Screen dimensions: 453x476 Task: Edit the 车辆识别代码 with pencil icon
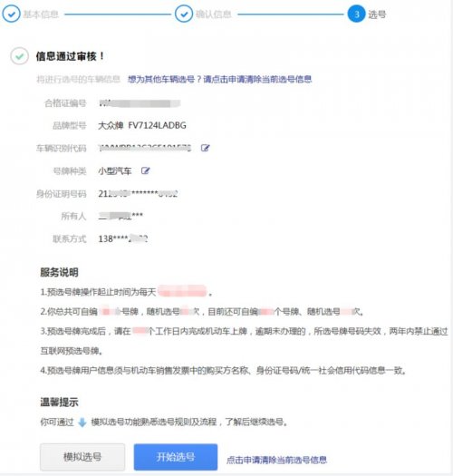(206, 148)
